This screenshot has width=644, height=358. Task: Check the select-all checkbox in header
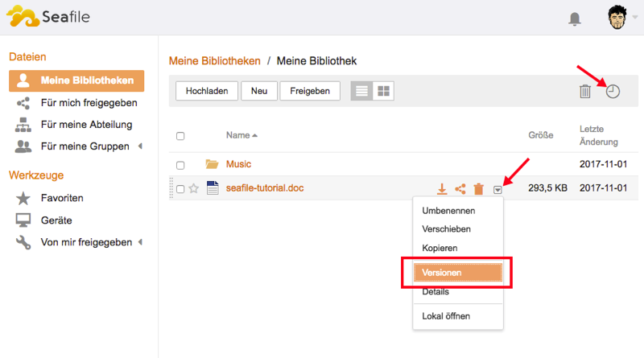[180, 136]
